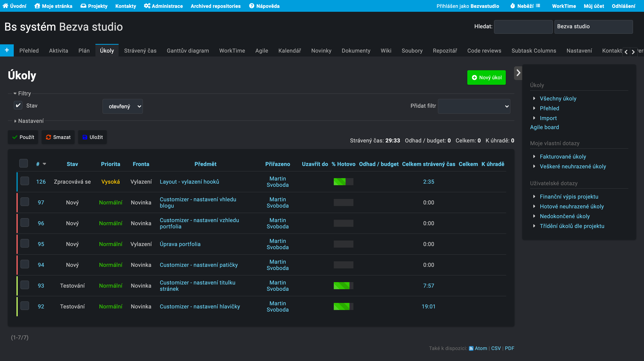Open Archived repositories in top menu

point(216,6)
